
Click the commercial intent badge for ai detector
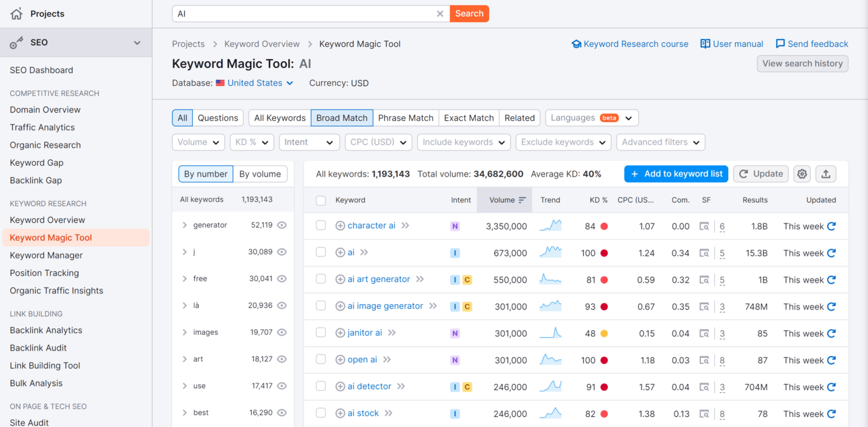click(x=467, y=387)
